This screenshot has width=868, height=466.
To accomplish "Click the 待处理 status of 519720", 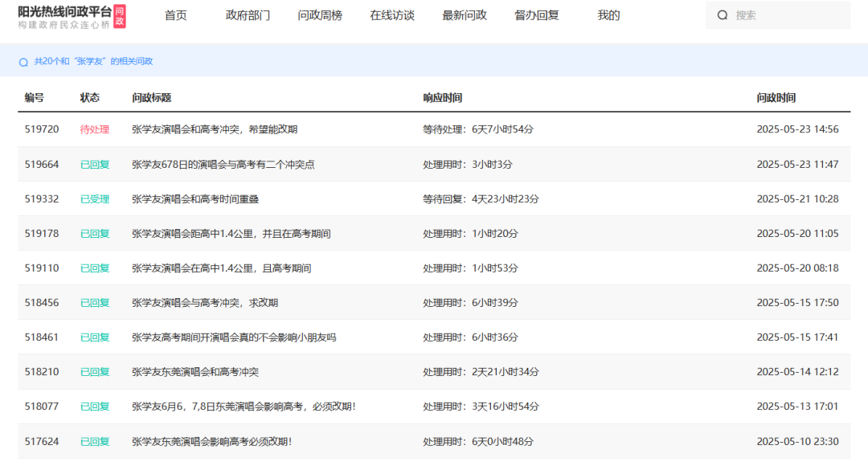I will (x=95, y=129).
